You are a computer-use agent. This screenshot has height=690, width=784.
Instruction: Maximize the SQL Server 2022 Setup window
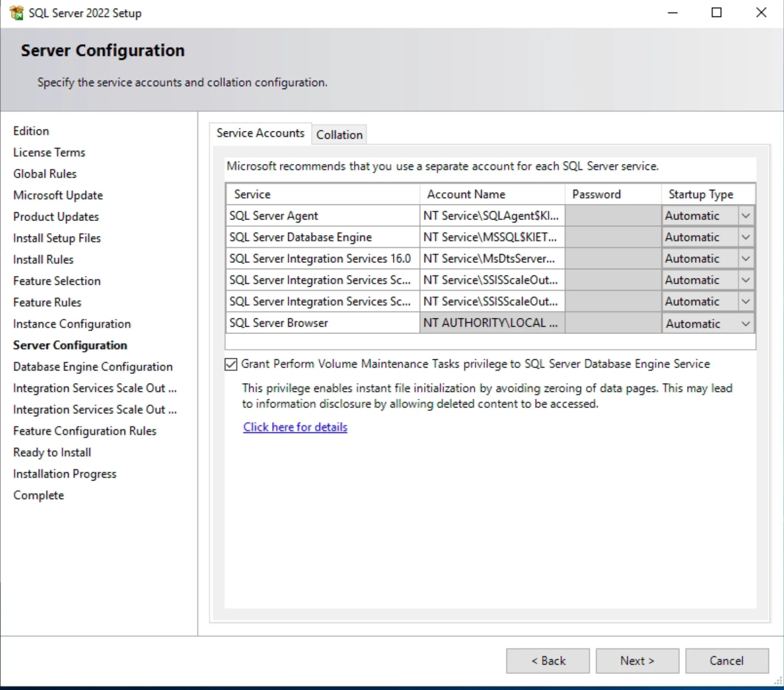[716, 13]
